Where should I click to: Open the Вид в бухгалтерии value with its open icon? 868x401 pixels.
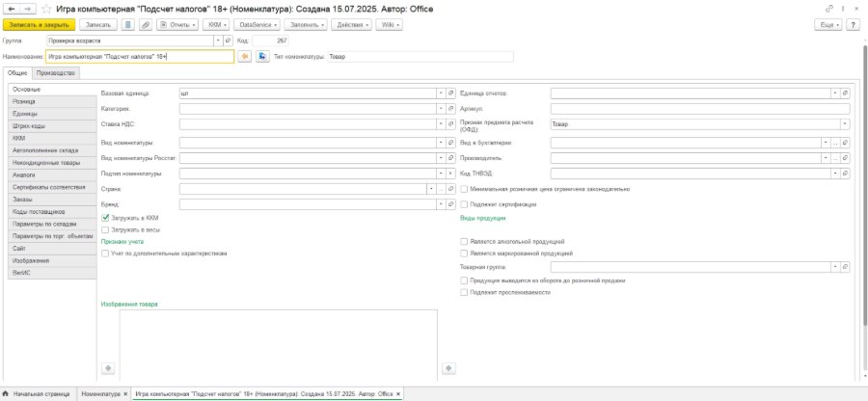[x=845, y=143]
